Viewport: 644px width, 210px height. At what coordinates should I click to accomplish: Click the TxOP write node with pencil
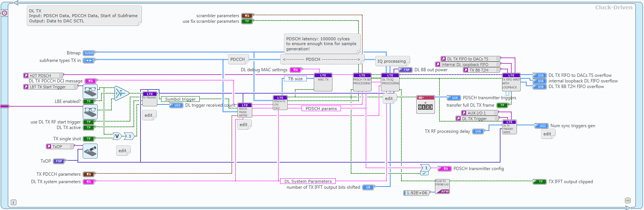[90, 151]
